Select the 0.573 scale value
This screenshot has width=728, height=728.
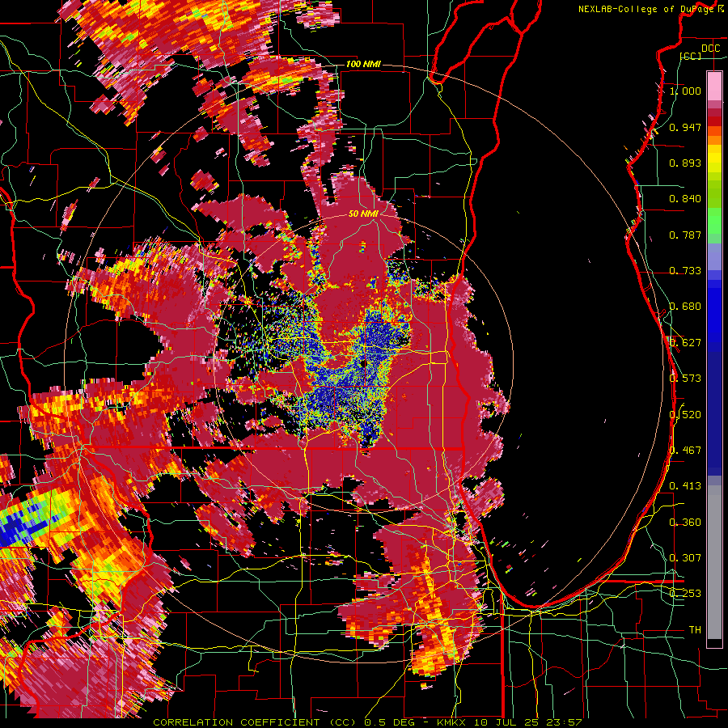click(685, 379)
